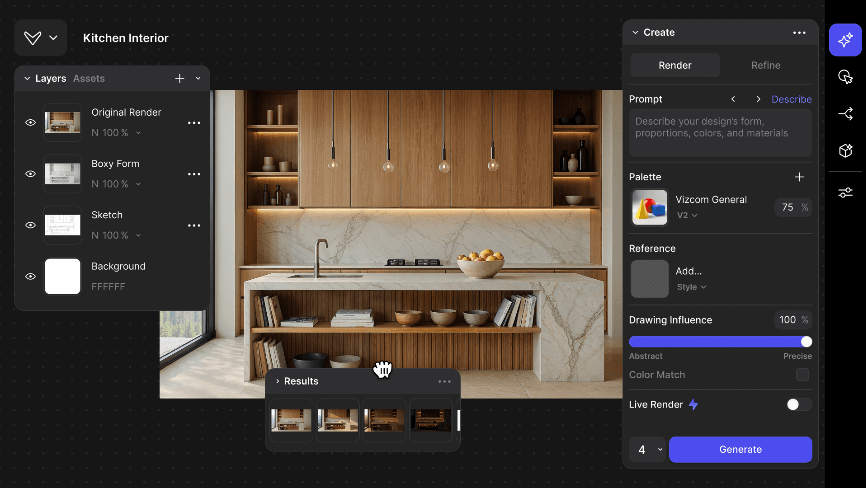Enable the Color Match checkbox
The width and height of the screenshot is (868, 488).
(802, 375)
